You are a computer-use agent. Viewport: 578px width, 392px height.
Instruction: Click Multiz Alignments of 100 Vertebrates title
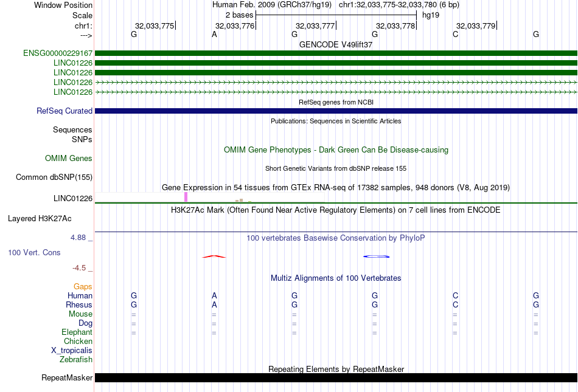pos(336,278)
